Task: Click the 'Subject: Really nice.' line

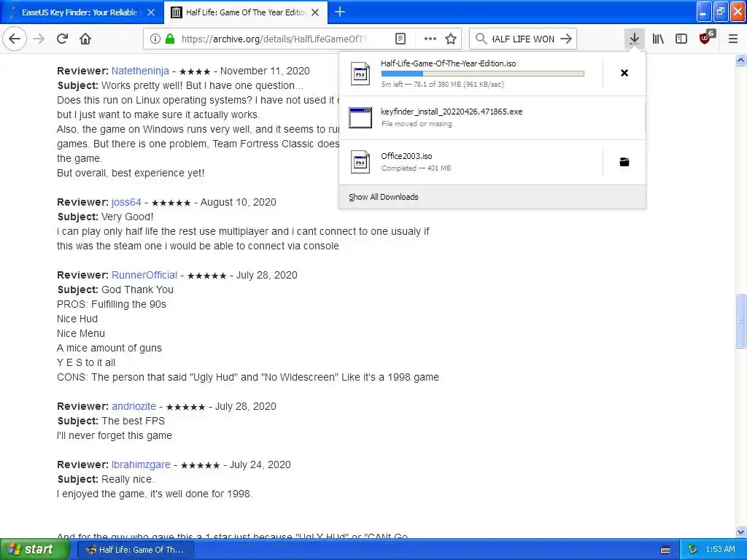Action: [106, 479]
